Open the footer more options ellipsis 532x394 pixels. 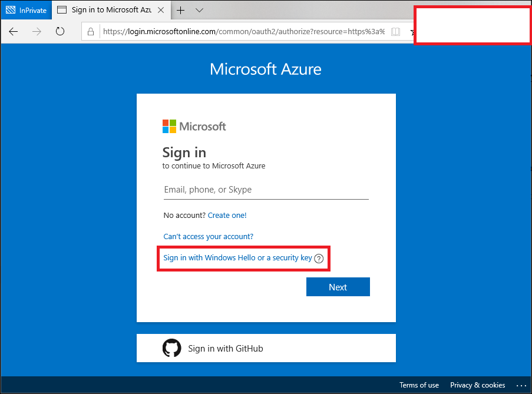(x=521, y=385)
